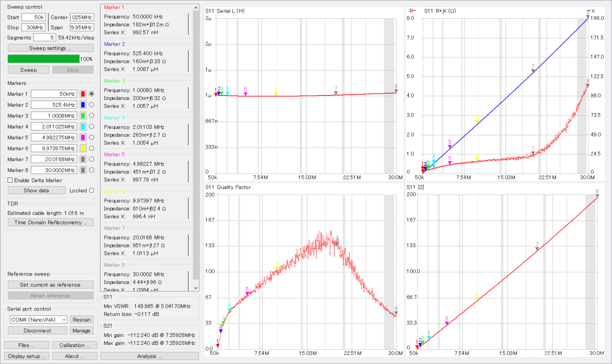Image resolution: width=612 pixels, height=364 pixels.
Task: Click marker 8 triangle on S11 |Z| chart
Action: pyautogui.click(x=597, y=196)
